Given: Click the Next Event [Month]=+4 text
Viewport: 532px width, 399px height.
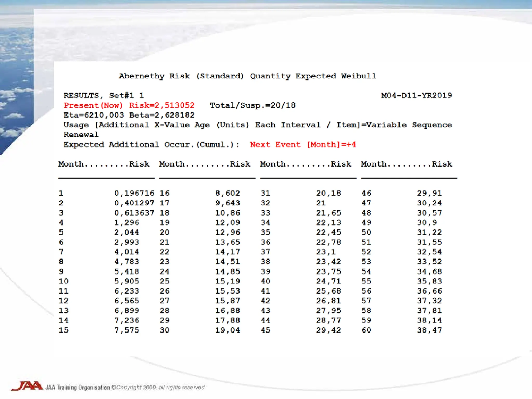Looking at the screenshot, I should [303, 144].
